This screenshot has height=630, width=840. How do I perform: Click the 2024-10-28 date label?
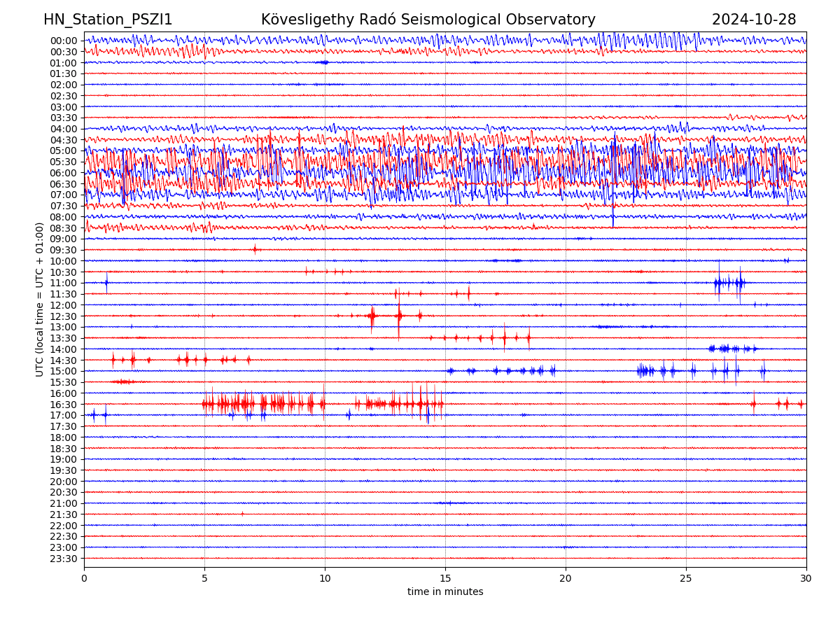(x=754, y=20)
